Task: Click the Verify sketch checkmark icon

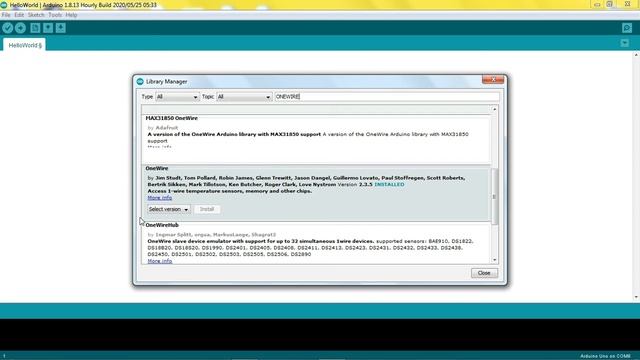Action: [7, 28]
